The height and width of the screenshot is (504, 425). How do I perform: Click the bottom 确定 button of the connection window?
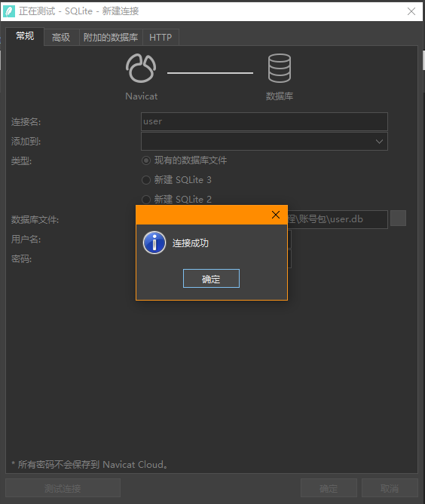pyautogui.click(x=329, y=488)
